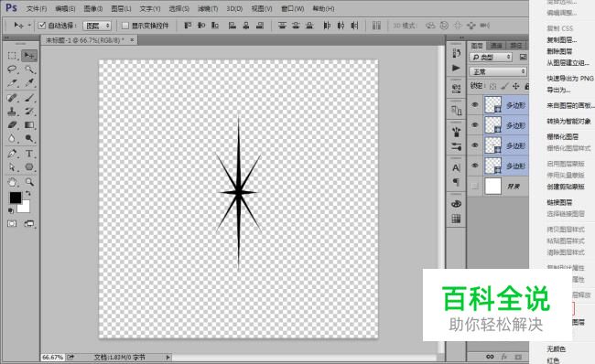Click the link layers chain icon
Viewport: 595px width, 364px height.
[490, 357]
